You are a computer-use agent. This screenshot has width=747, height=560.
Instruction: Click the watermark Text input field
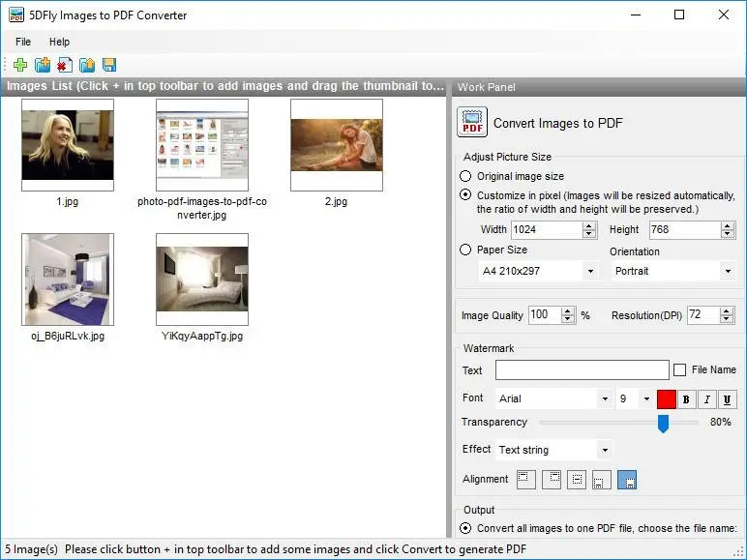click(583, 370)
